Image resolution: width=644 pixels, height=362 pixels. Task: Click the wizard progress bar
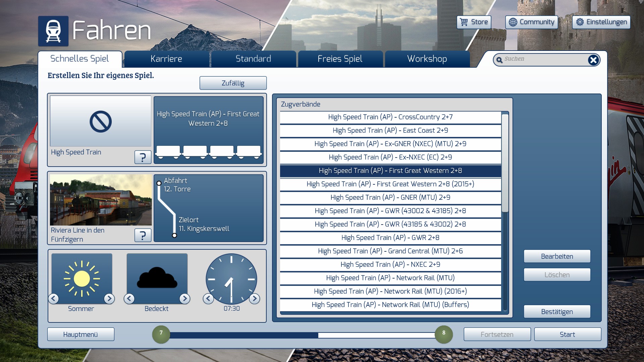click(303, 335)
